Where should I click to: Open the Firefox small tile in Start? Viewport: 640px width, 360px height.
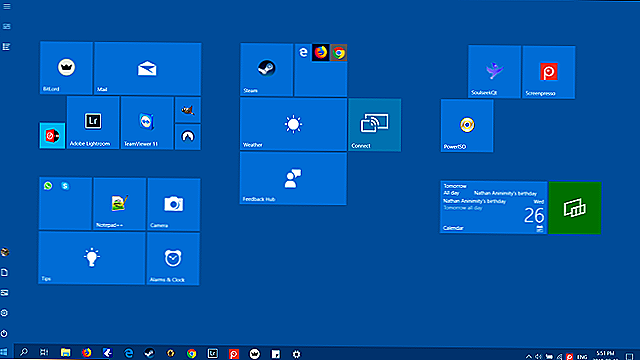click(321, 53)
